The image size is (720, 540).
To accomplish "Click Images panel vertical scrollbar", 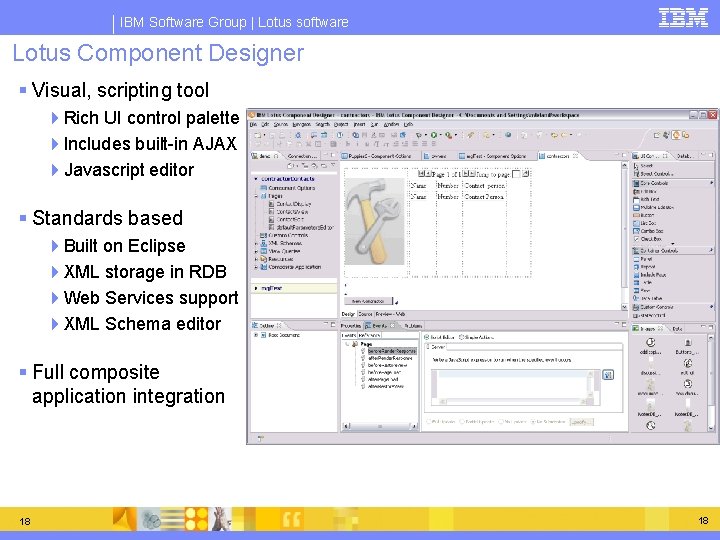I will [x=711, y=383].
